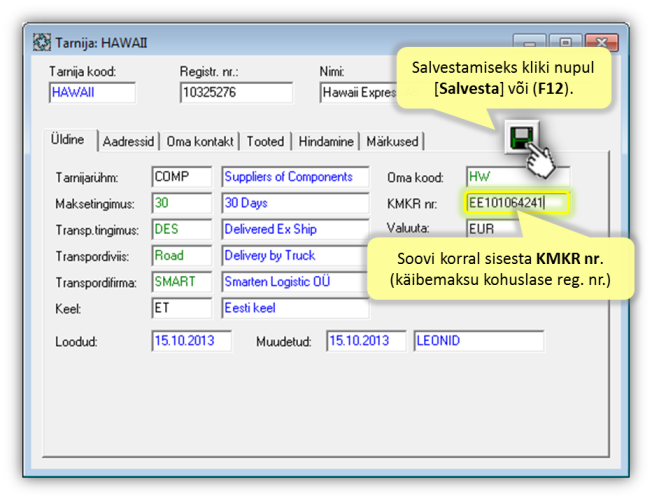This screenshot has height=500, width=652.
Task: Focus the Transpordifirma code field SMART
Action: coord(181,281)
